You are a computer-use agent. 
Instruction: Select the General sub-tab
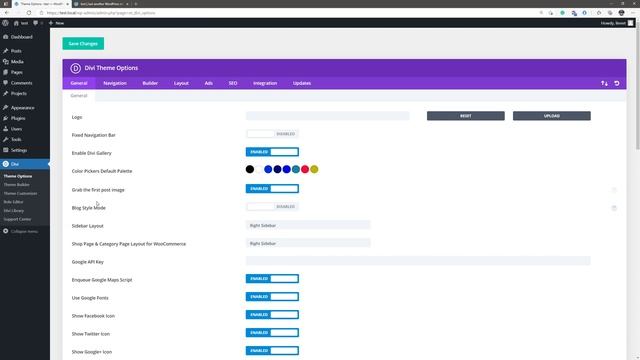coord(79,96)
